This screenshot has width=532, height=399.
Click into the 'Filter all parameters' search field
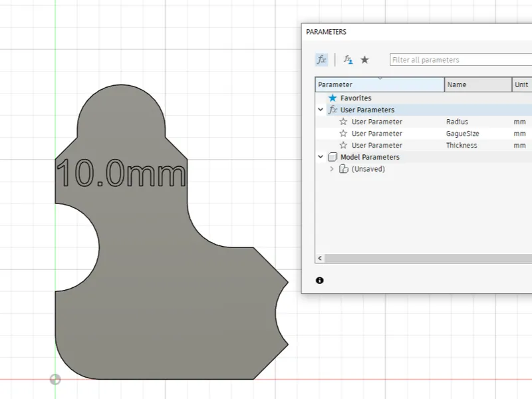461,60
